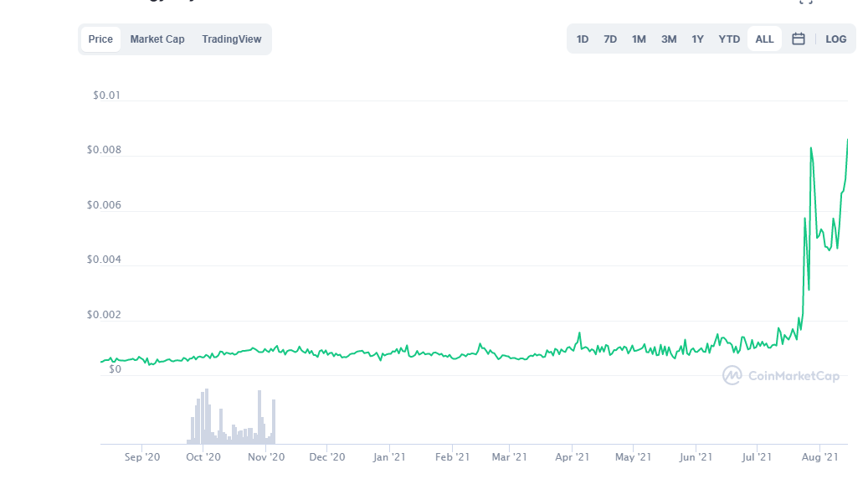Click the Jan '21 axis marker
Image resolution: width=868 pixels, height=479 pixels.
[x=389, y=457]
